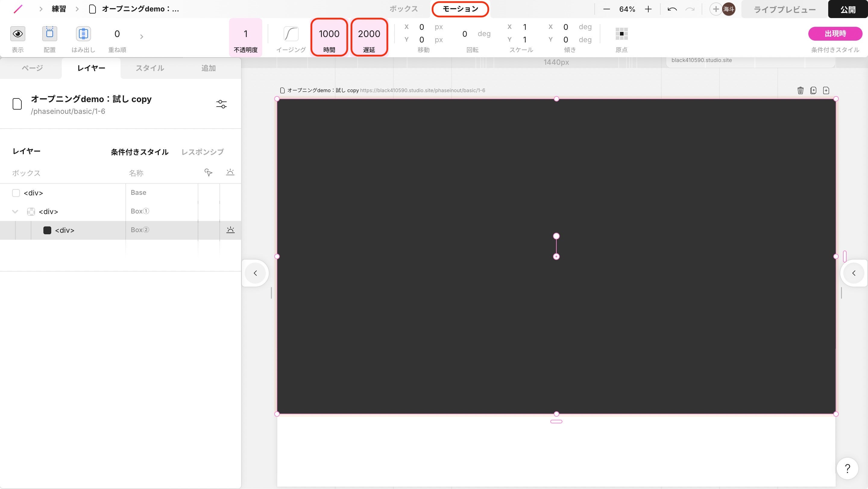
Task: Open the 配置 position icon
Action: (49, 34)
